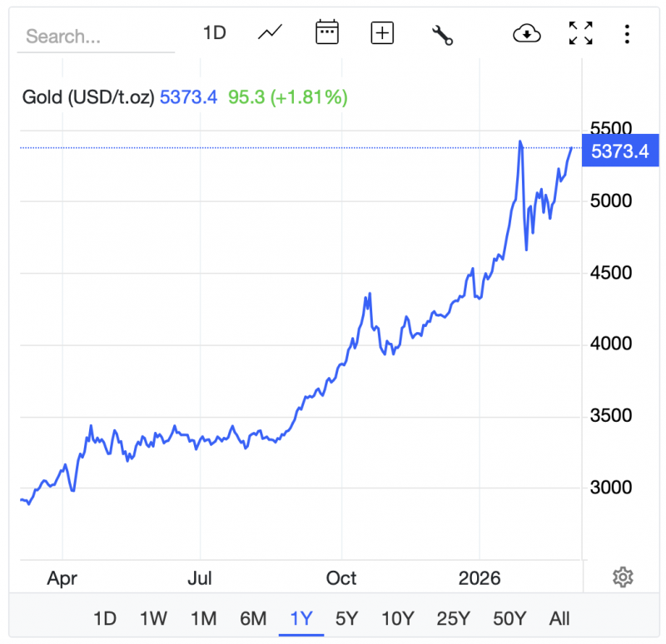
Task: Toggle fullscreen chart view
Action: (580, 33)
